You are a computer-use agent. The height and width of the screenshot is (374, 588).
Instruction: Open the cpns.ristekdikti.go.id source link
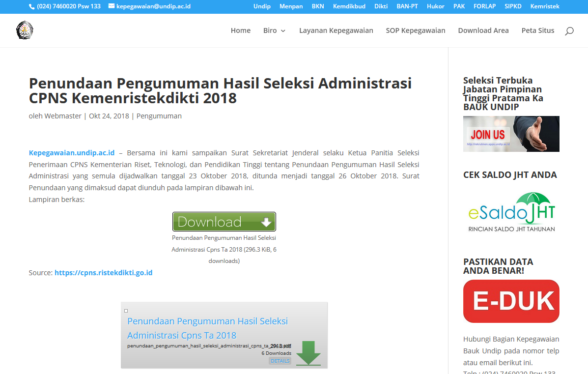pyautogui.click(x=104, y=273)
